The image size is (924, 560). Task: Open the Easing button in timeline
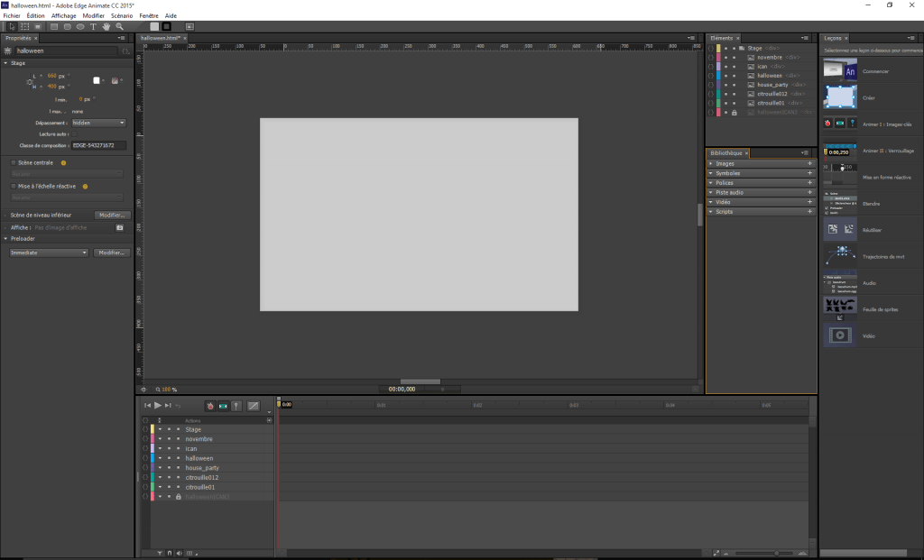tap(254, 406)
